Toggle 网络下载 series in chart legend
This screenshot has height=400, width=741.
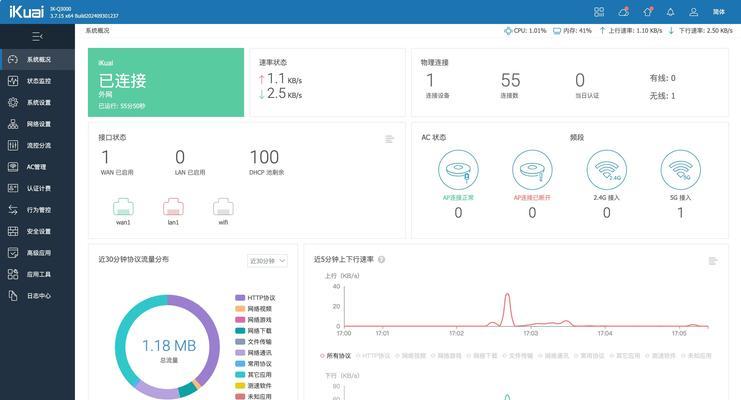(482, 356)
